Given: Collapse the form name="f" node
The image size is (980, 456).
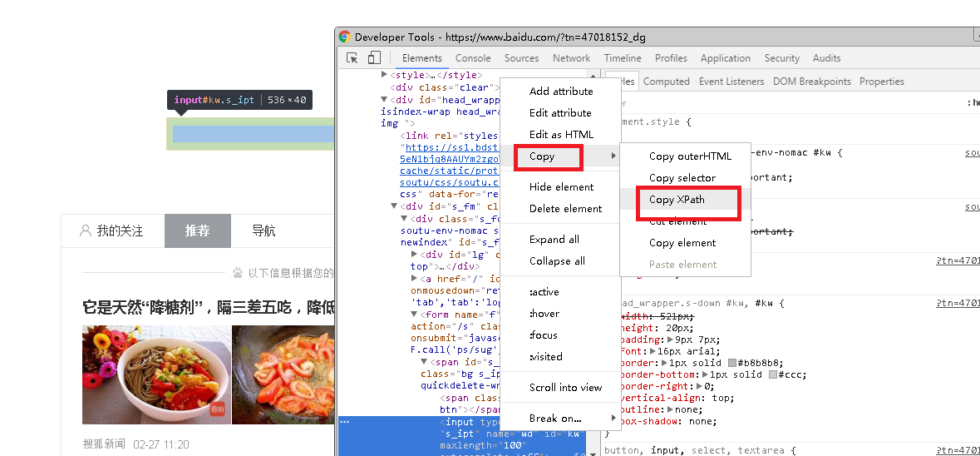Looking at the screenshot, I should (415, 314).
